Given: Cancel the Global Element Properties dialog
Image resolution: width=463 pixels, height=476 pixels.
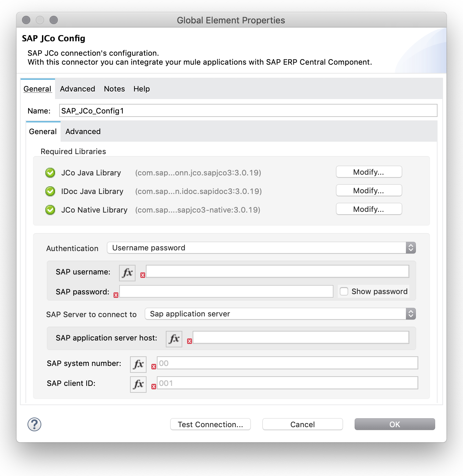Looking at the screenshot, I should pyautogui.click(x=303, y=424).
